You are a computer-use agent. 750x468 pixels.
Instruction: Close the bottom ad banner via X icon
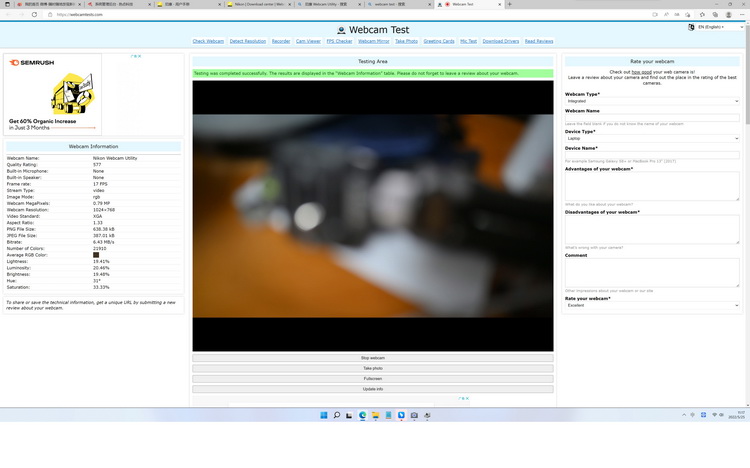point(467,398)
